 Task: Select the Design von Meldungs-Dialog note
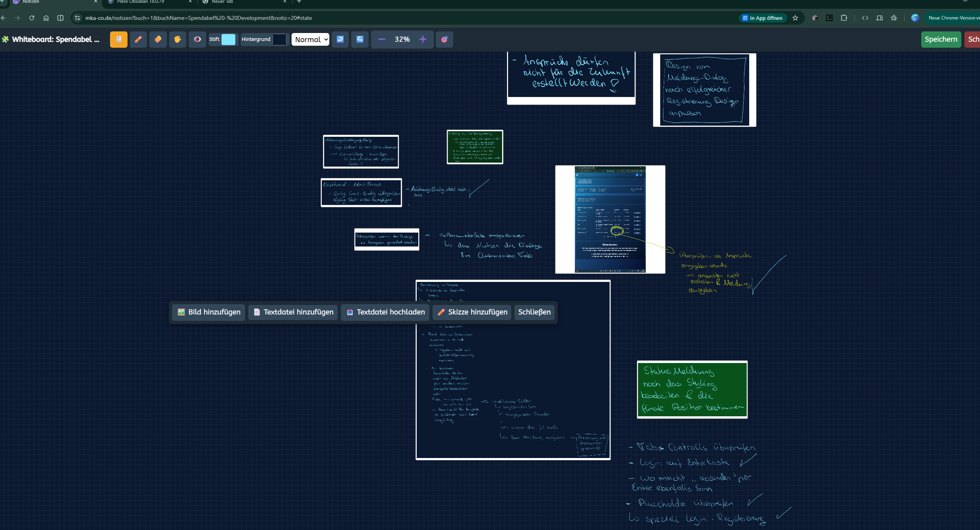click(705, 90)
